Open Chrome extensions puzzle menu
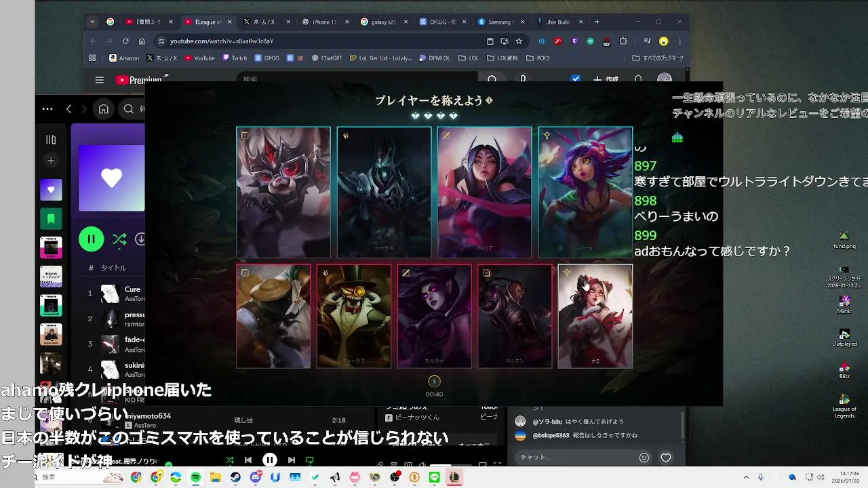 (x=623, y=41)
